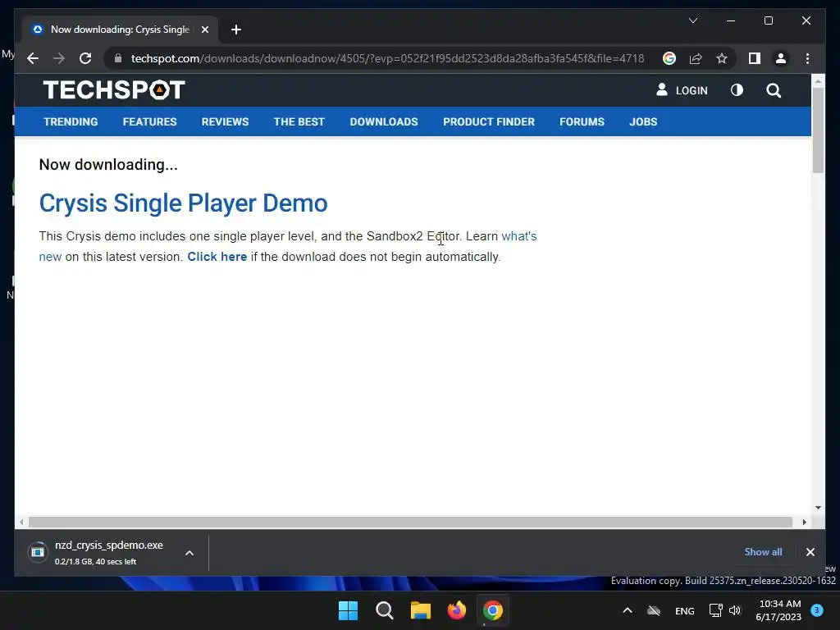Click the scroll down arrow
840x630 pixels.
818,507
